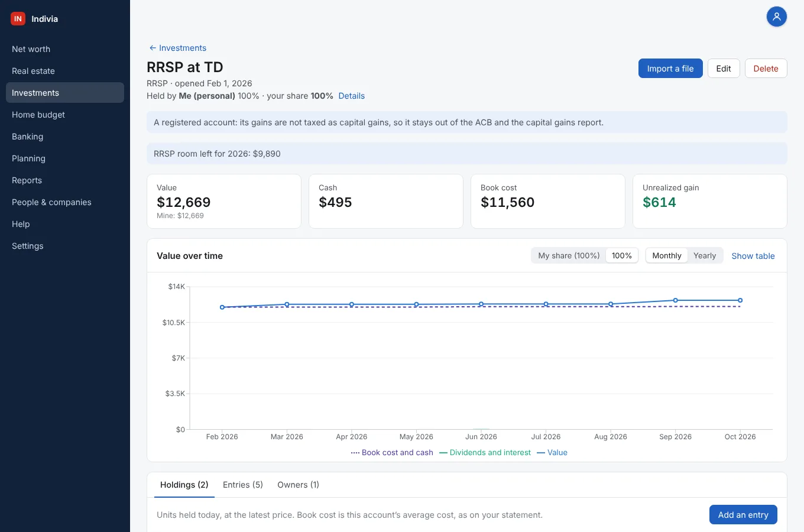Open the Help page

[x=65, y=224]
